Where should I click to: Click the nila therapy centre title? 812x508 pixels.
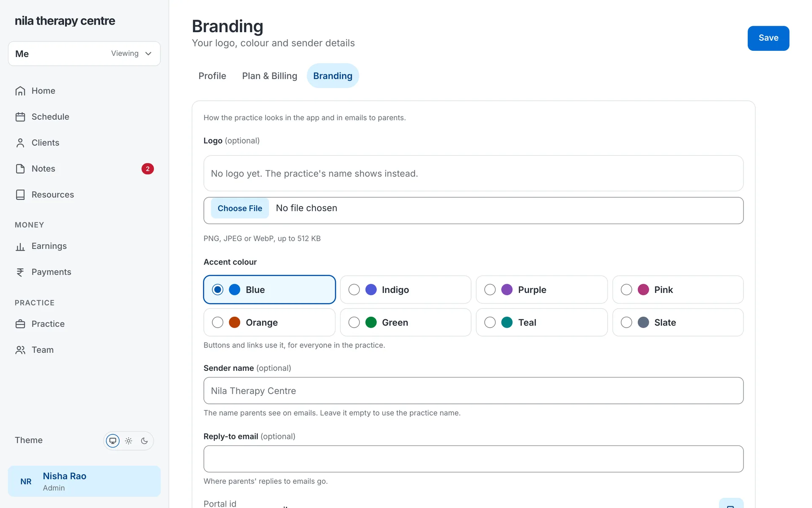(x=65, y=21)
